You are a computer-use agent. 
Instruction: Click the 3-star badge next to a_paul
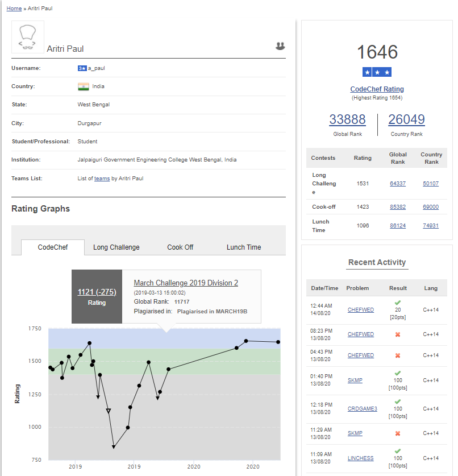coord(82,68)
